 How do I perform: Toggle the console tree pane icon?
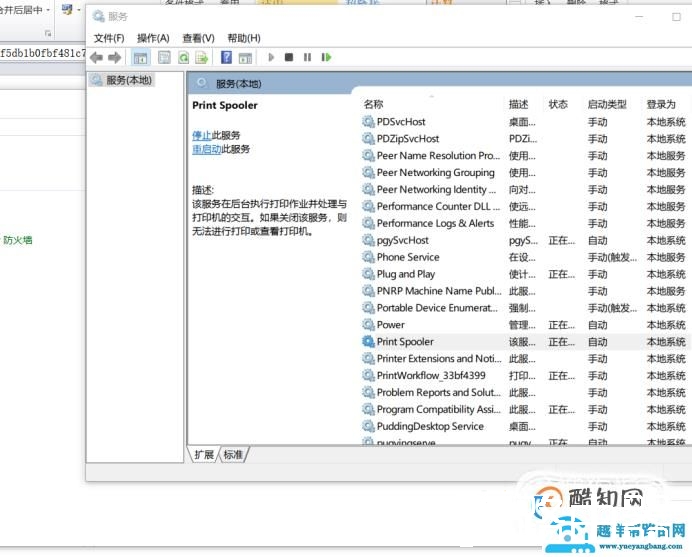point(140,57)
